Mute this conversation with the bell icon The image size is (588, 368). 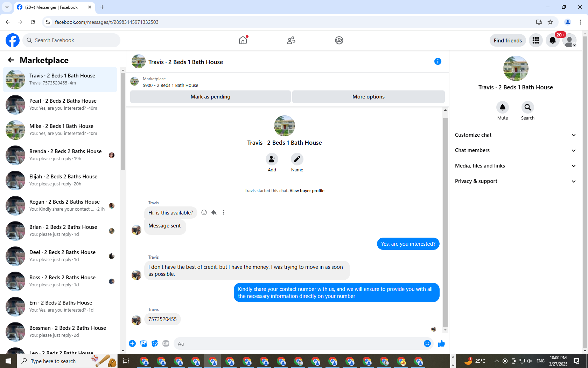click(x=503, y=107)
